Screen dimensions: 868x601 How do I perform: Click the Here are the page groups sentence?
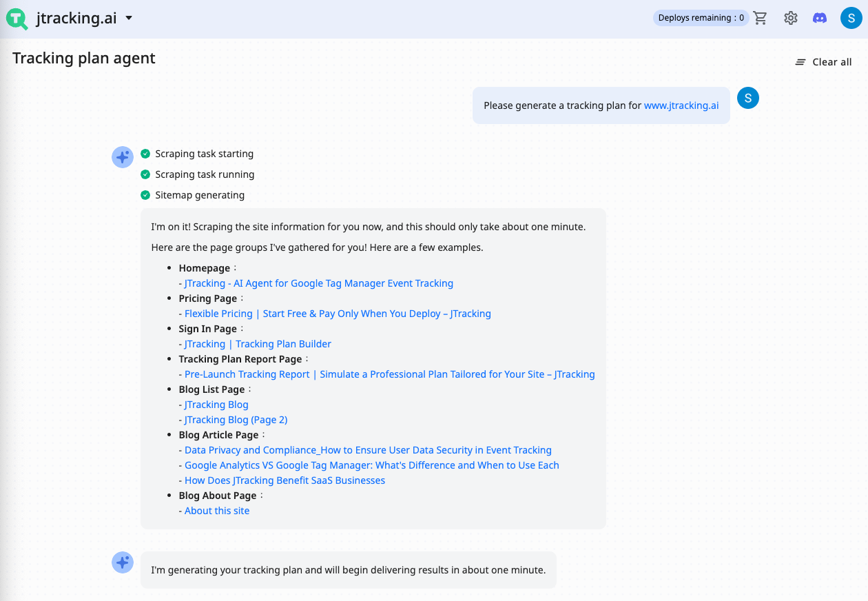(x=318, y=247)
